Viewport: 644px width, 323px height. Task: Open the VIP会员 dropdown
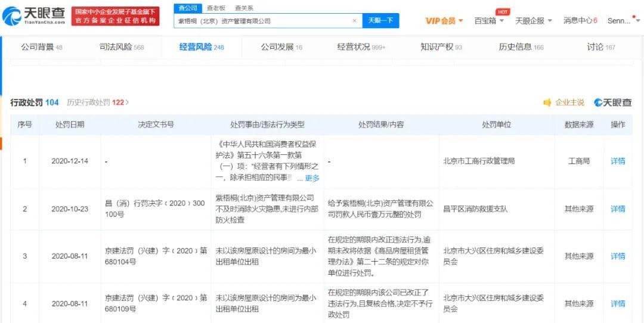click(x=444, y=20)
